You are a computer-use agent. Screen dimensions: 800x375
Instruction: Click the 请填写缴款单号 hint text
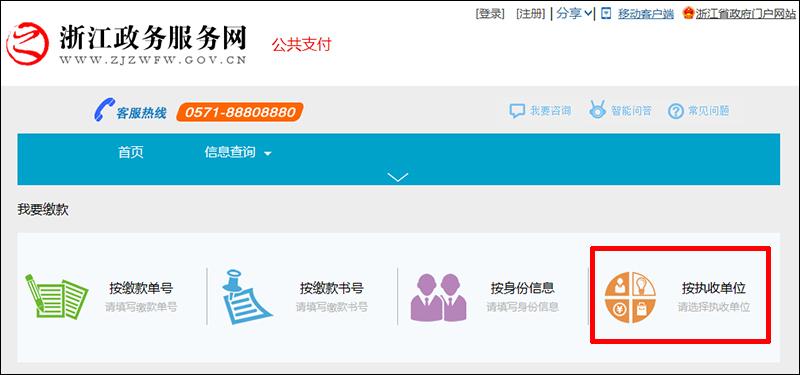coord(141,307)
